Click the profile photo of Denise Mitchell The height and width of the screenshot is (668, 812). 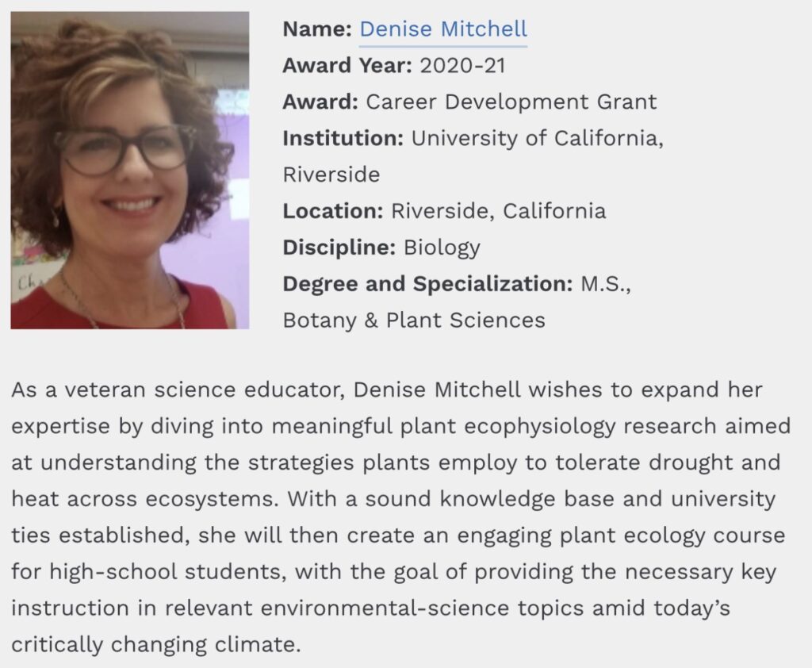pos(130,170)
